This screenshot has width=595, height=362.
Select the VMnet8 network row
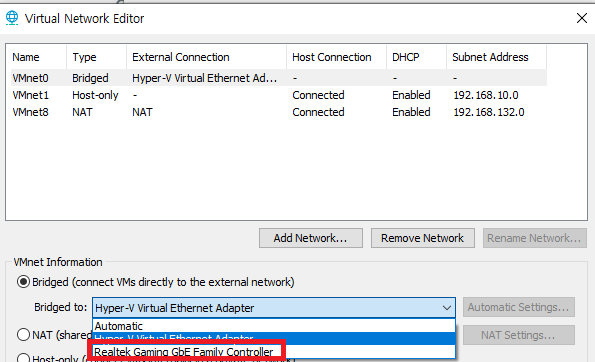tap(279, 112)
